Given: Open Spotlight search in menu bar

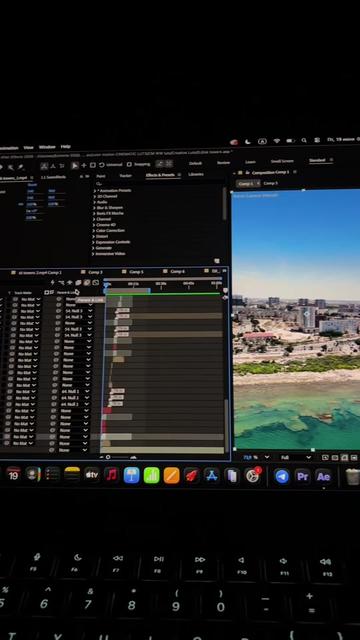Looking at the screenshot, I should point(304,140).
